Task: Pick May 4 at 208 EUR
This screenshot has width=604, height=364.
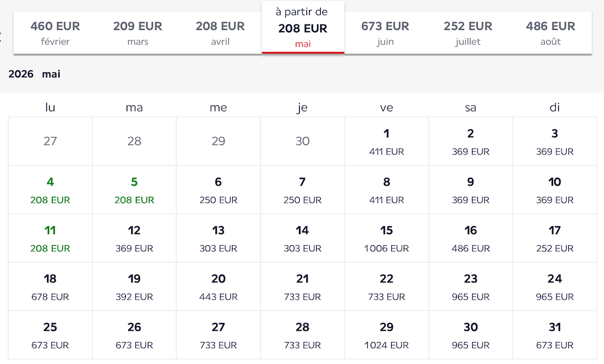Action: pos(50,190)
